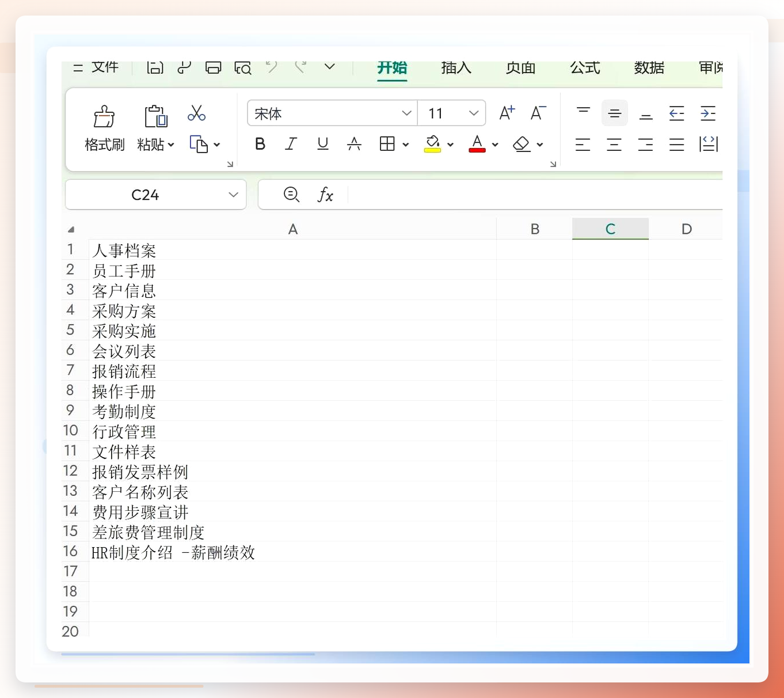Click the formula bar input field
The width and height of the screenshot is (784, 698).
coord(535,195)
